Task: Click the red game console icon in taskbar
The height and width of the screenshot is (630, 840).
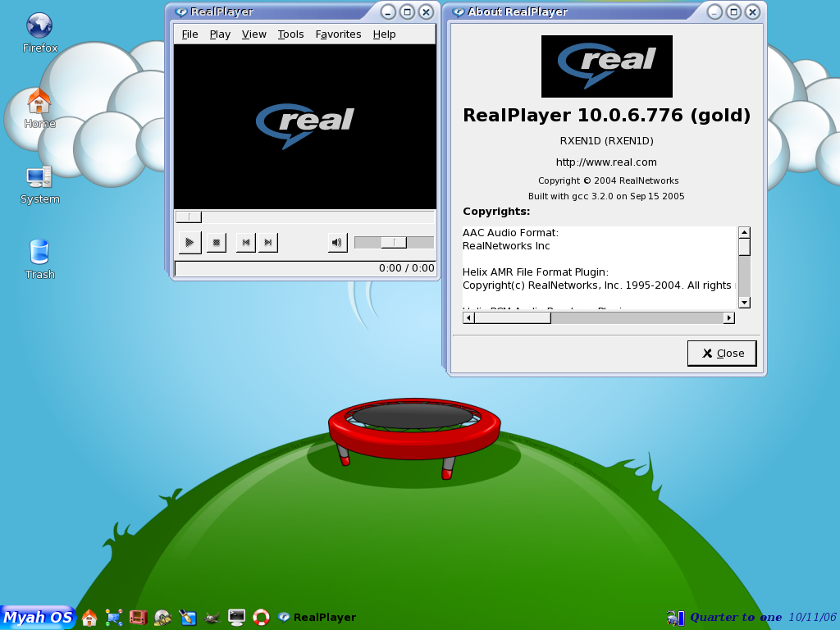Action: 138,617
